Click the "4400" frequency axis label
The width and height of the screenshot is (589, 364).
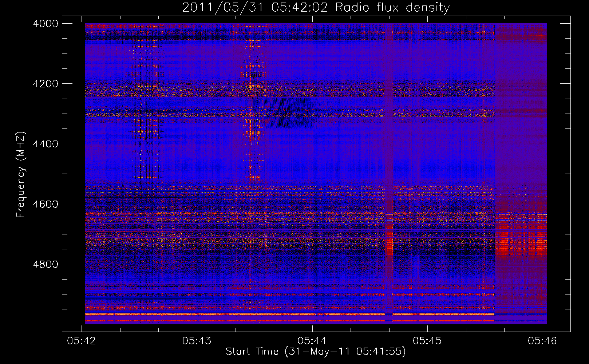[x=45, y=144]
